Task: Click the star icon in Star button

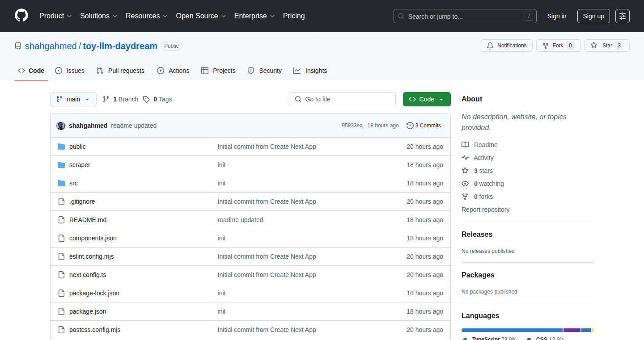Action: [x=594, y=46]
